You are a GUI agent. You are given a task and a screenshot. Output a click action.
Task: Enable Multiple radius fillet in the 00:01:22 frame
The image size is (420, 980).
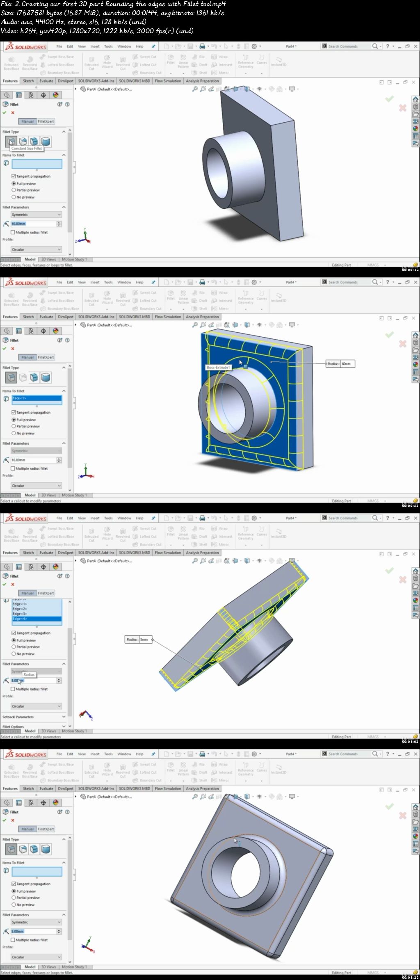13,940
